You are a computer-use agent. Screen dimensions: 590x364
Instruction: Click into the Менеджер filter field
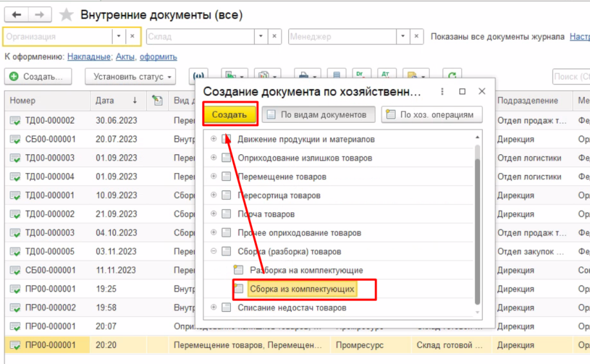[x=341, y=37]
